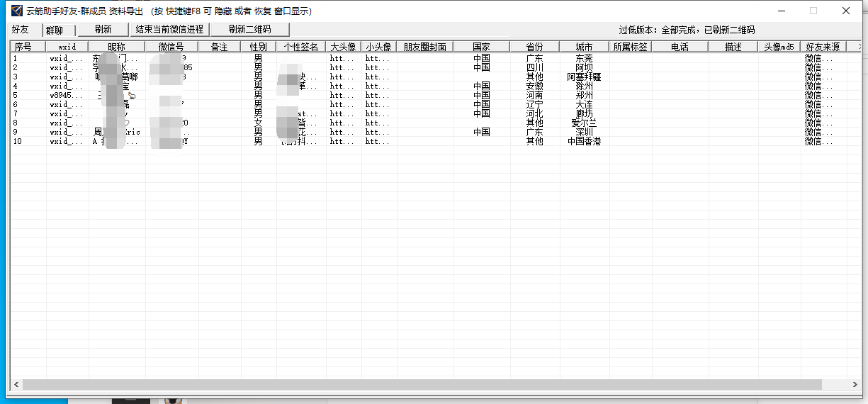Select the province cell 安徽
The image size is (868, 404).
(x=535, y=86)
